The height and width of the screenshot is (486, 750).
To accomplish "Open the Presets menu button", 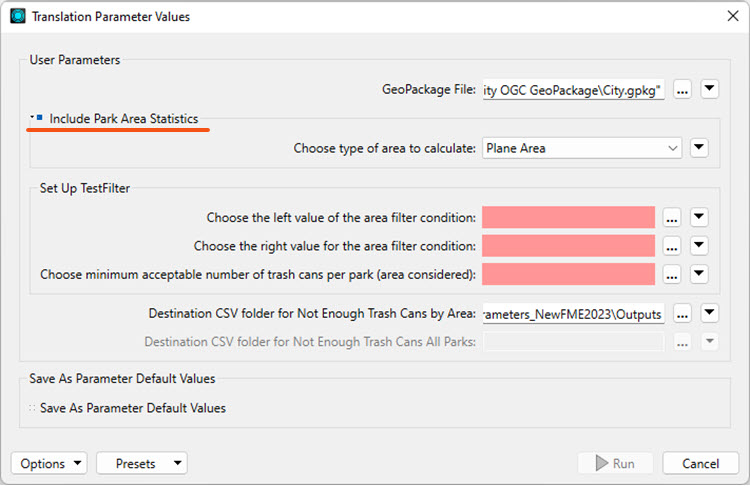I will coord(142,464).
